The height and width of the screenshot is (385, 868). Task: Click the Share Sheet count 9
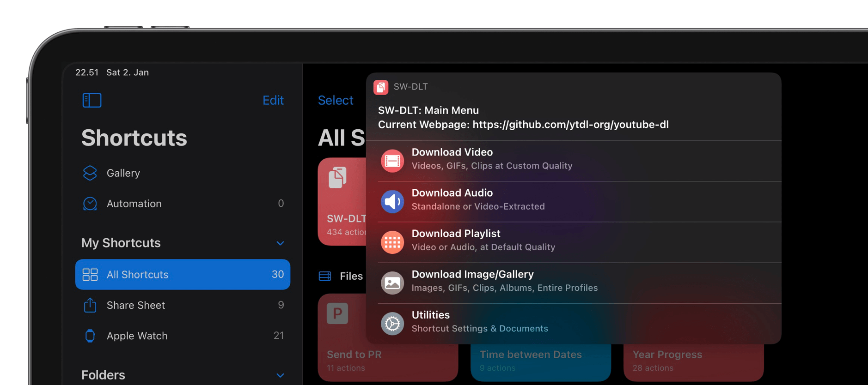tap(281, 305)
